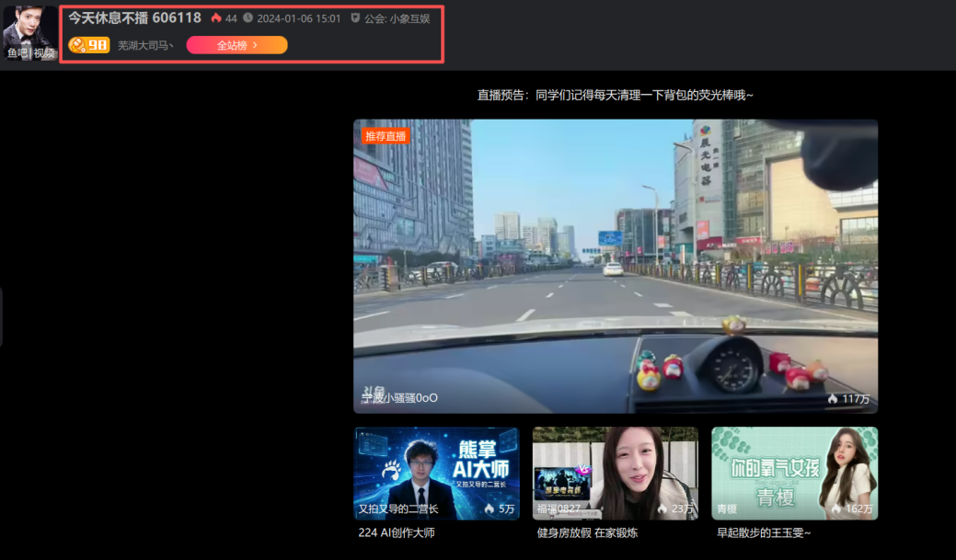Click the room title 今天休息不播 606118
This screenshot has height=560, width=956.
(x=134, y=17)
